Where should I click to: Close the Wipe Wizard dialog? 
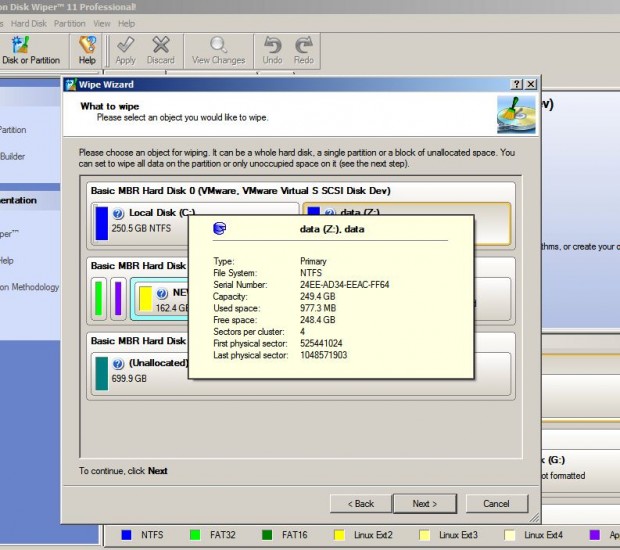[531, 84]
